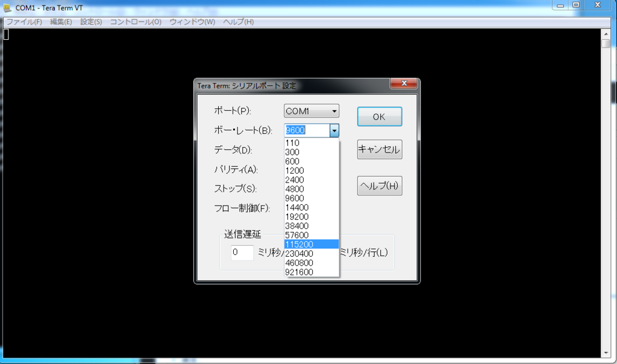Select 2400 baud rate
Viewport: 617px width, 364px height.
click(x=312, y=180)
